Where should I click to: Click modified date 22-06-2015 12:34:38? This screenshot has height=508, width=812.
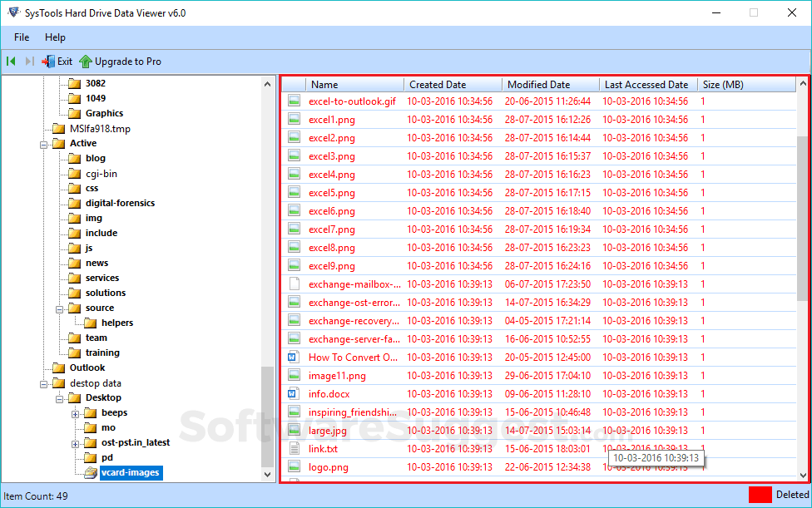(x=548, y=467)
